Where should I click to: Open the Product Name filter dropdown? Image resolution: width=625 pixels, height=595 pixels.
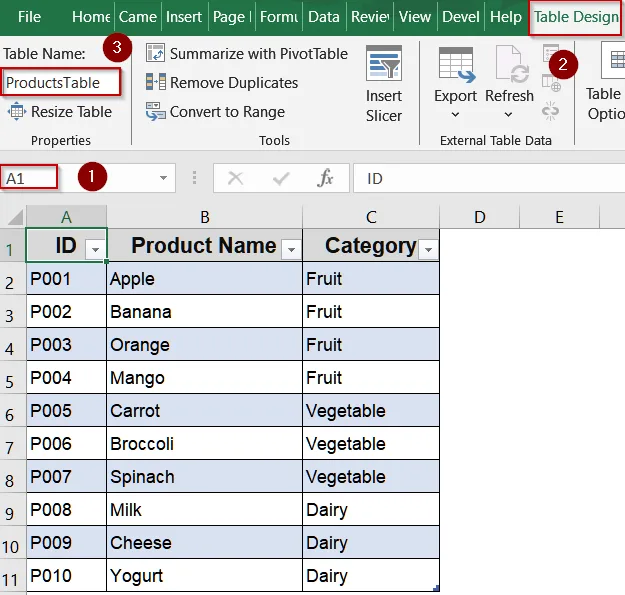(x=291, y=249)
